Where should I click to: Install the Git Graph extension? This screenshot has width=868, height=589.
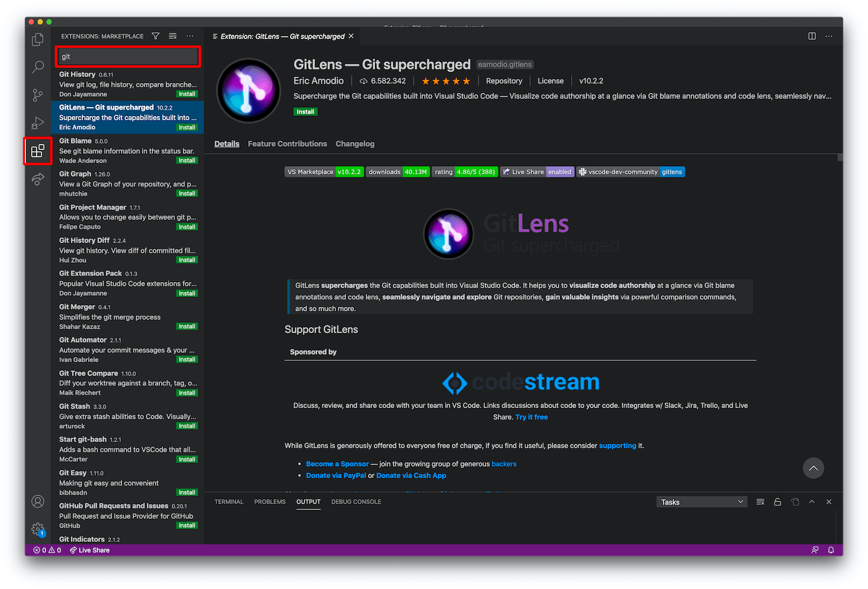pos(187,193)
